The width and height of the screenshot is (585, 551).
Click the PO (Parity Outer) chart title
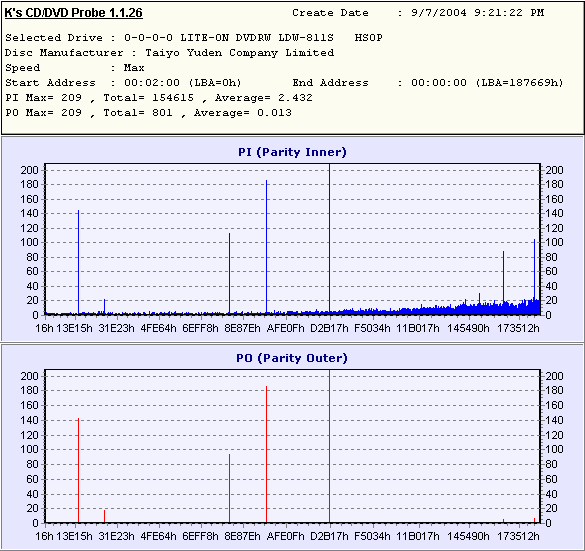(292, 358)
